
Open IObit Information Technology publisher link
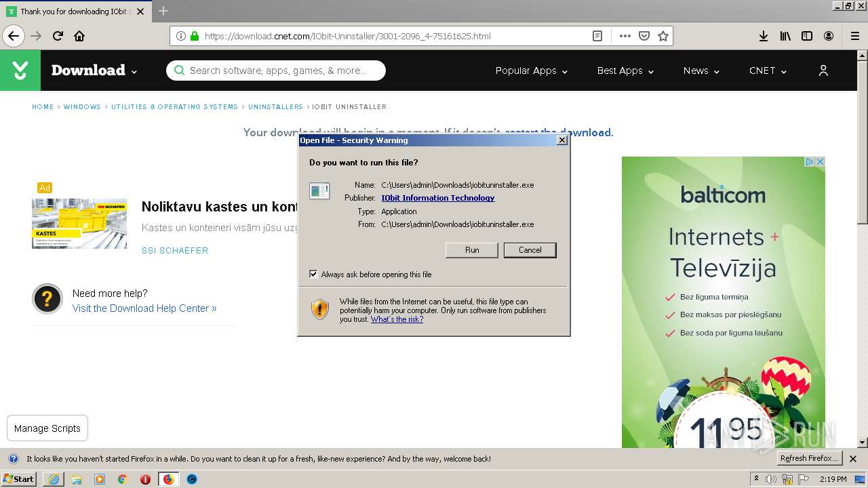point(438,198)
